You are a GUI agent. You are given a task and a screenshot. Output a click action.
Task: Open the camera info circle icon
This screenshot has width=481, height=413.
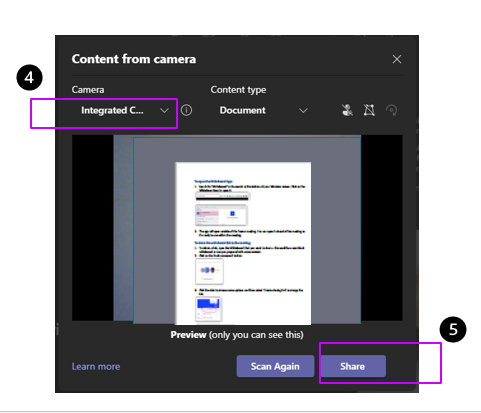[186, 110]
